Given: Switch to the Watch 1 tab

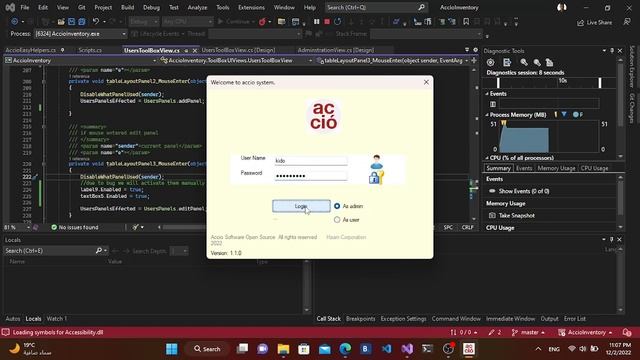Looking at the screenshot, I should pyautogui.click(x=57, y=319).
